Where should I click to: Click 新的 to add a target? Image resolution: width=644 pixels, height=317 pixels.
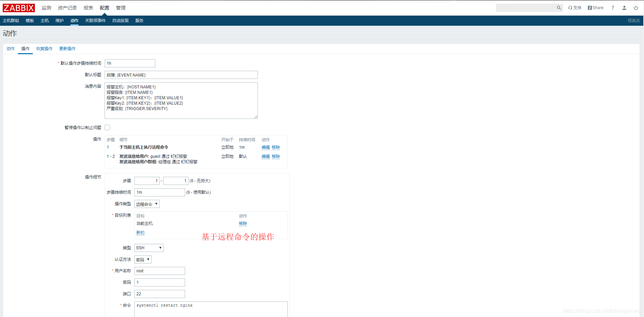pyautogui.click(x=140, y=233)
